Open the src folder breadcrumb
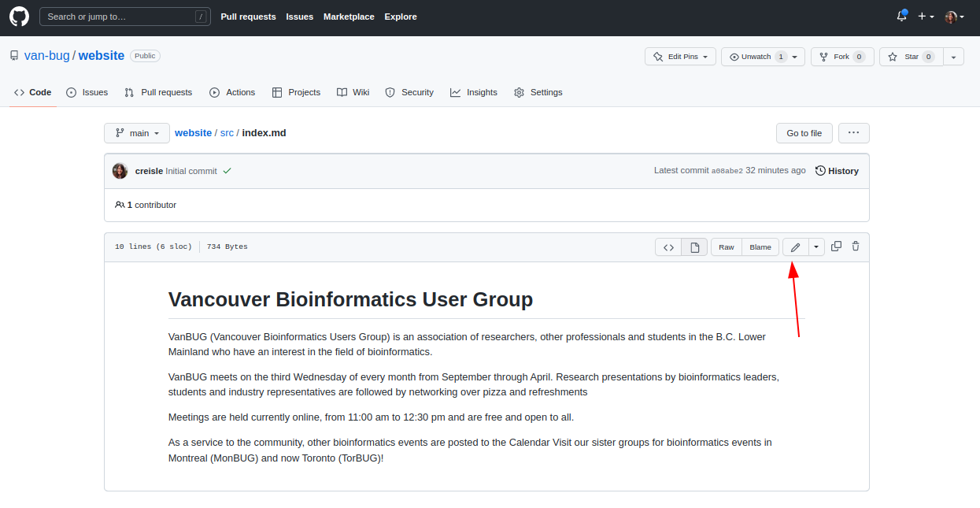980x508 pixels. pyautogui.click(x=227, y=133)
